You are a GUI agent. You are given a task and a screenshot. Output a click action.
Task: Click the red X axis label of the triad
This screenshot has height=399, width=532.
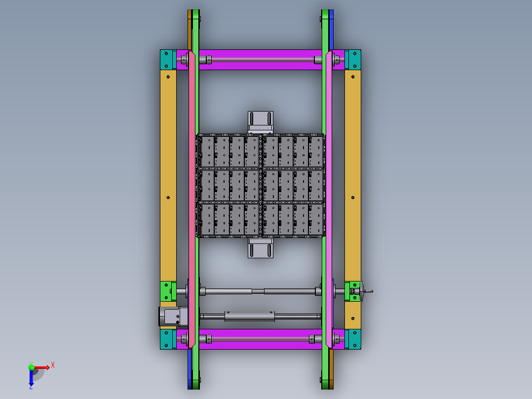click(53, 365)
